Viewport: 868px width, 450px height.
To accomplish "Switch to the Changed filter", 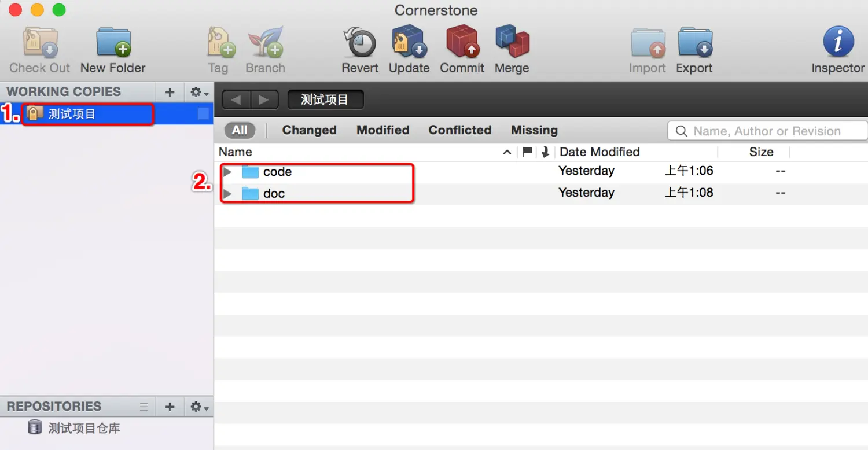I will click(309, 130).
